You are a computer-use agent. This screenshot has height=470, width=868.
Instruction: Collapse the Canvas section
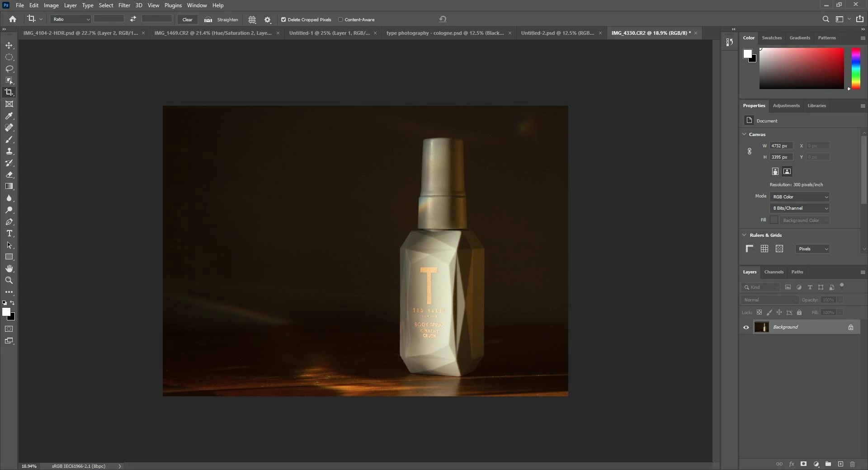click(x=744, y=134)
